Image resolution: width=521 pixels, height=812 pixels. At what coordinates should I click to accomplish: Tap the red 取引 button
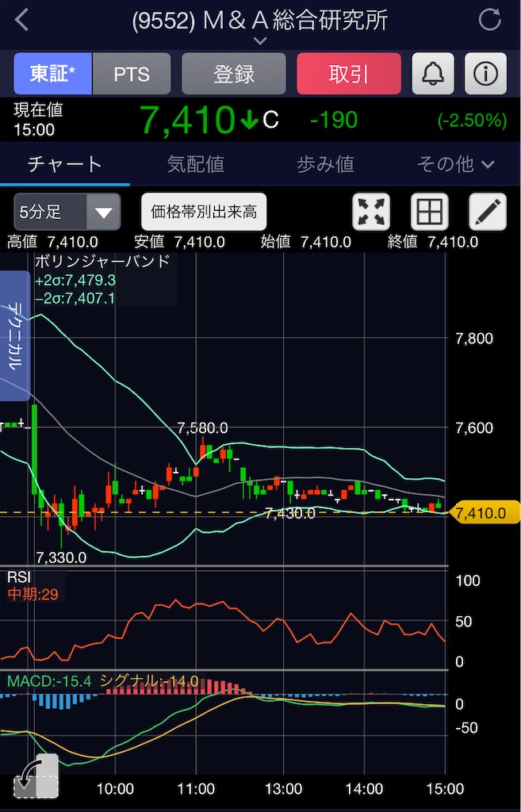[x=349, y=74]
